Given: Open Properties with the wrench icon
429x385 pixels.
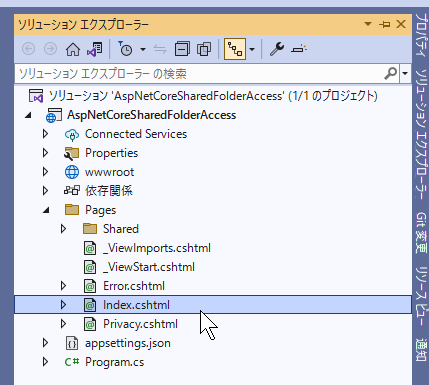Looking at the screenshot, I should [277, 49].
